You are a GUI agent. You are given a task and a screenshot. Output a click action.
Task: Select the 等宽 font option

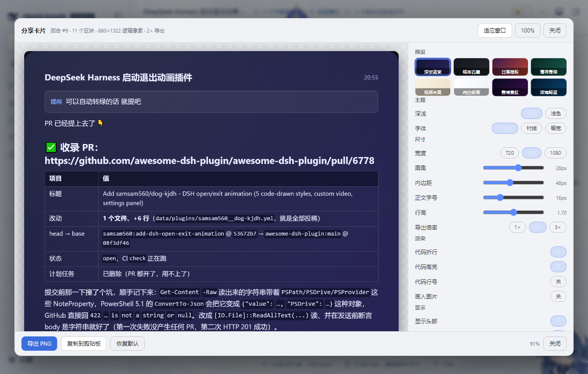(x=556, y=128)
